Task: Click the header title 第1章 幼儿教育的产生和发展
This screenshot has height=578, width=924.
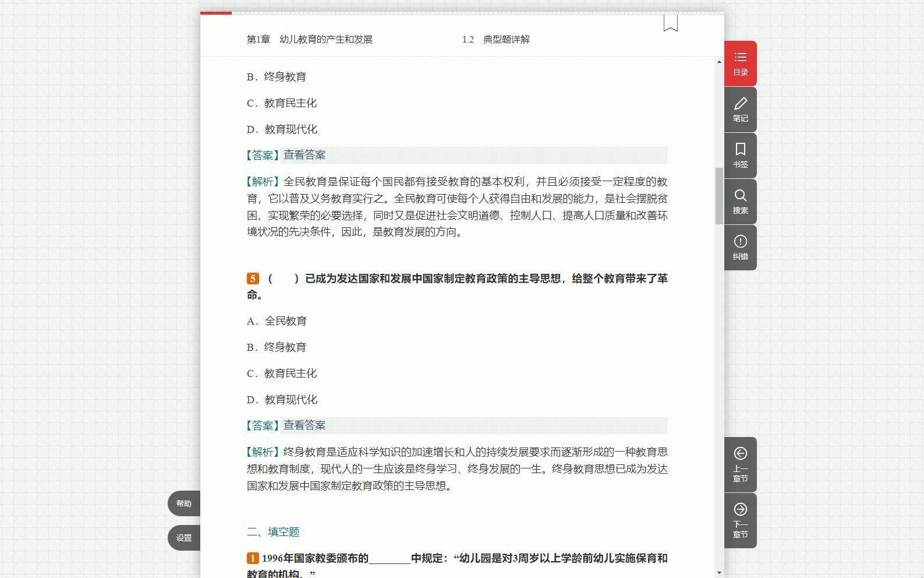Action: tap(310, 40)
